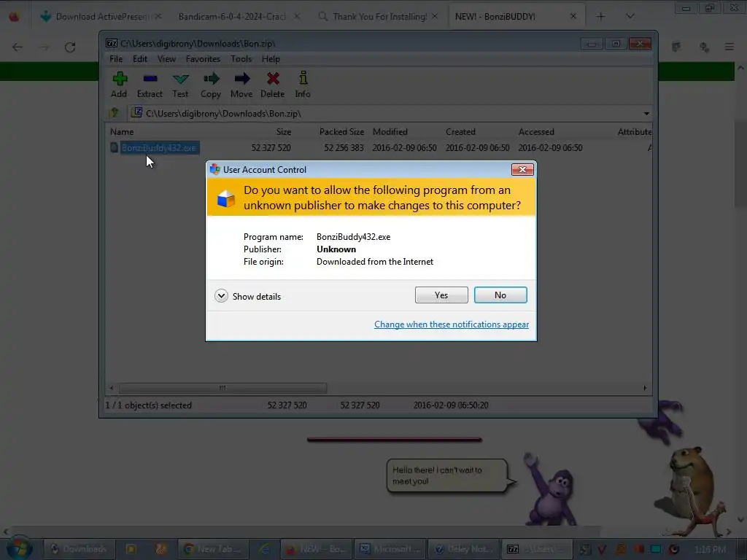The image size is (747, 560).
Task: Click the Add icon in 7-Zip toolbar
Action: coord(119,85)
